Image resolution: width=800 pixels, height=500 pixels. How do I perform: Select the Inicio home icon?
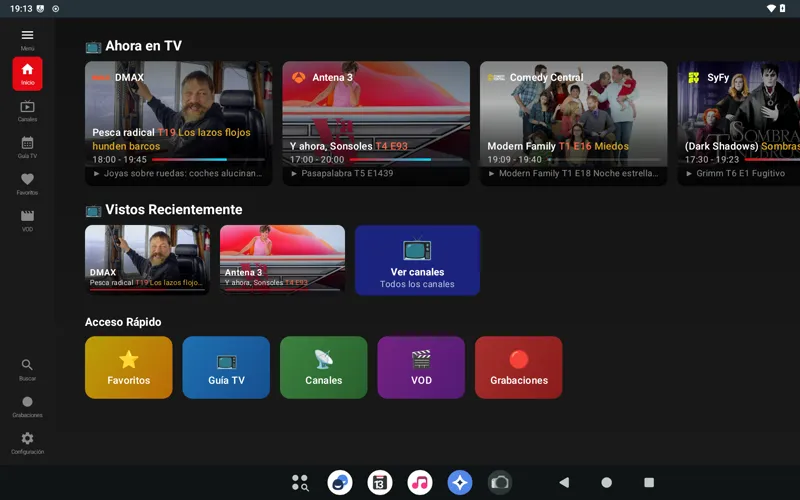pyautogui.click(x=27, y=74)
